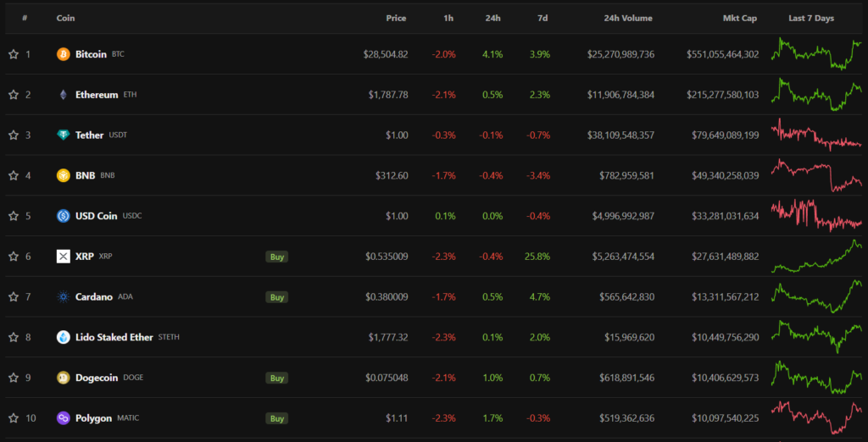The image size is (868, 442).
Task: Click the Ethereum diamond logo icon
Action: pos(63,95)
